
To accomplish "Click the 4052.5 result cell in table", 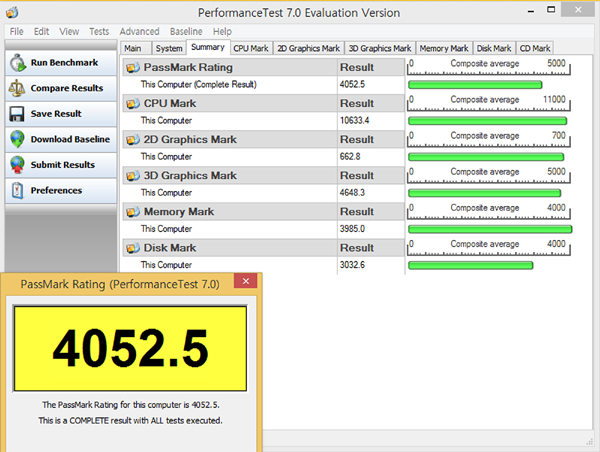I will pyautogui.click(x=352, y=85).
